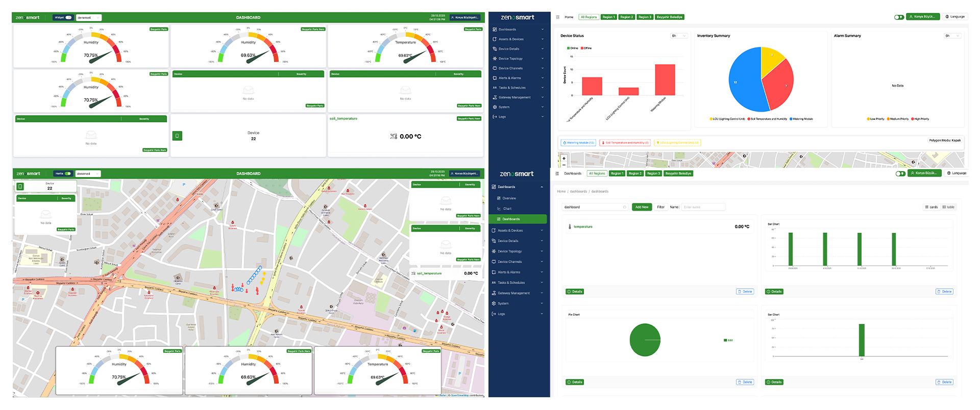Screen dimensions: 980x410
Task: Toggle Soil Temperature and Humidity (7) map filter
Action: 625,143
